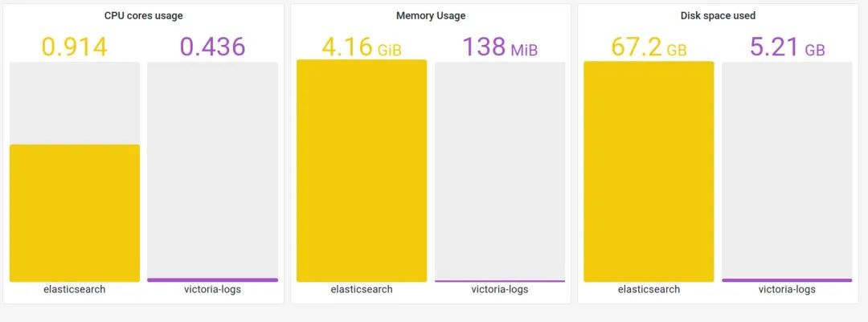Click the Disk space used panel title
This screenshot has width=868, height=322.
(718, 15)
